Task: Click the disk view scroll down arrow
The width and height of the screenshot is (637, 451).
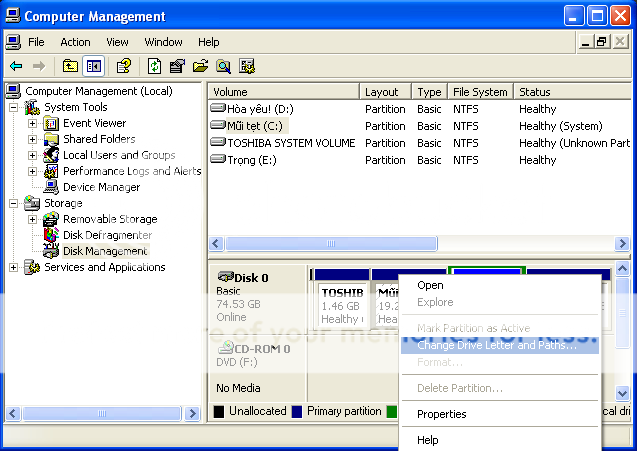Action: [x=622, y=393]
